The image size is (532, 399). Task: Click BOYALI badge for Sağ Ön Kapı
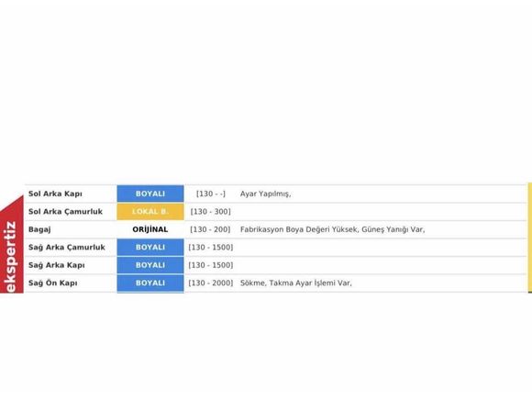coord(150,283)
